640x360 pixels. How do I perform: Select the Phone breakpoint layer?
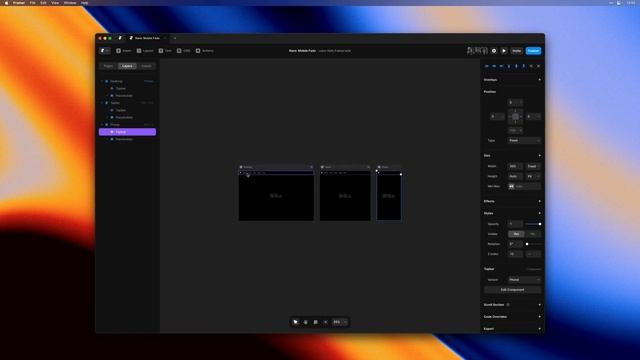pyautogui.click(x=127, y=124)
